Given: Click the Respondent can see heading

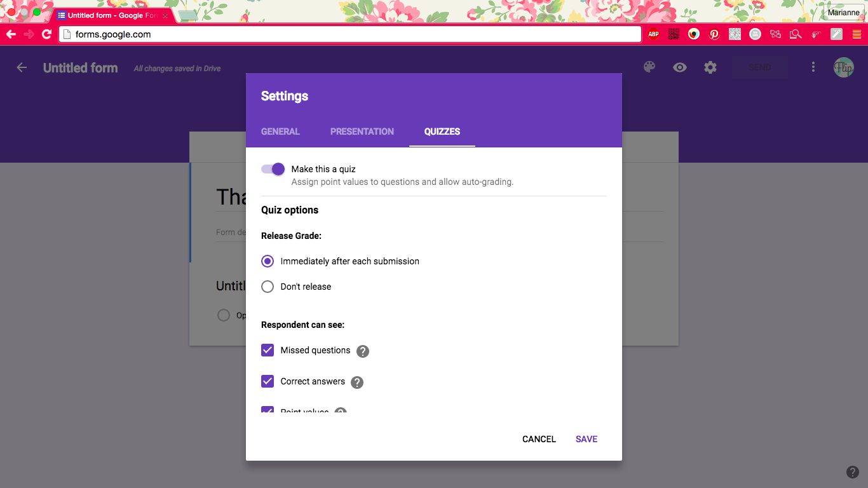Looking at the screenshot, I should (x=302, y=325).
